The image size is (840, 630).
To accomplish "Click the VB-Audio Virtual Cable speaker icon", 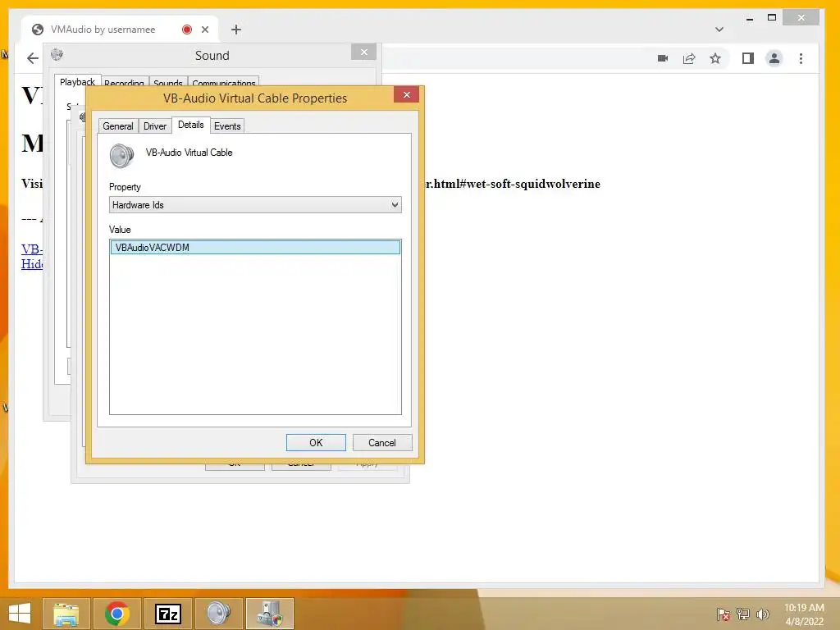I will click(121, 156).
